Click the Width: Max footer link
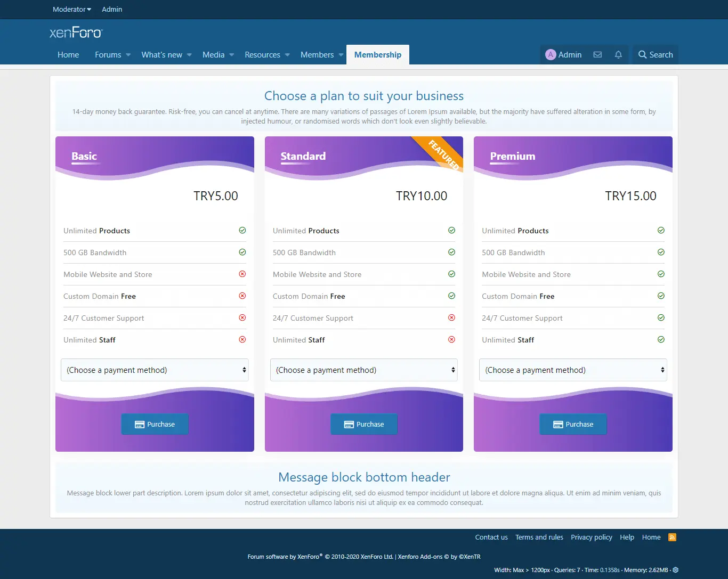The height and width of the screenshot is (579, 728). [509, 570]
